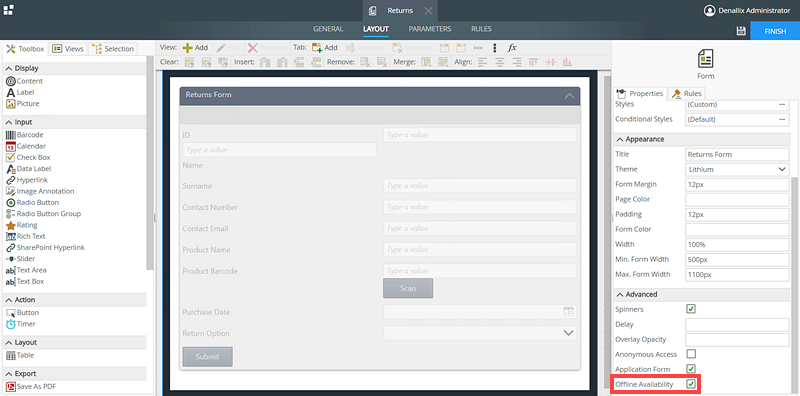Enable the Anonymous Access checkbox

[x=691, y=354]
